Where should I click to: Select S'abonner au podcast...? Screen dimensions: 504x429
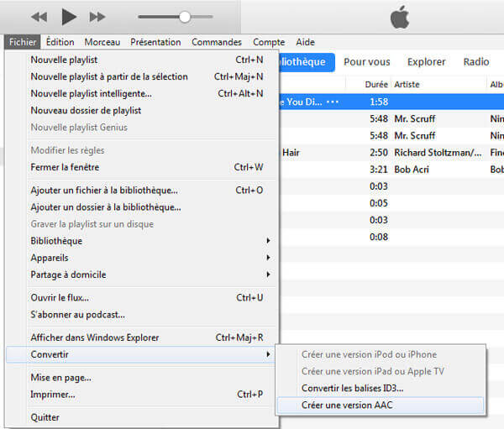pyautogui.click(x=141, y=315)
